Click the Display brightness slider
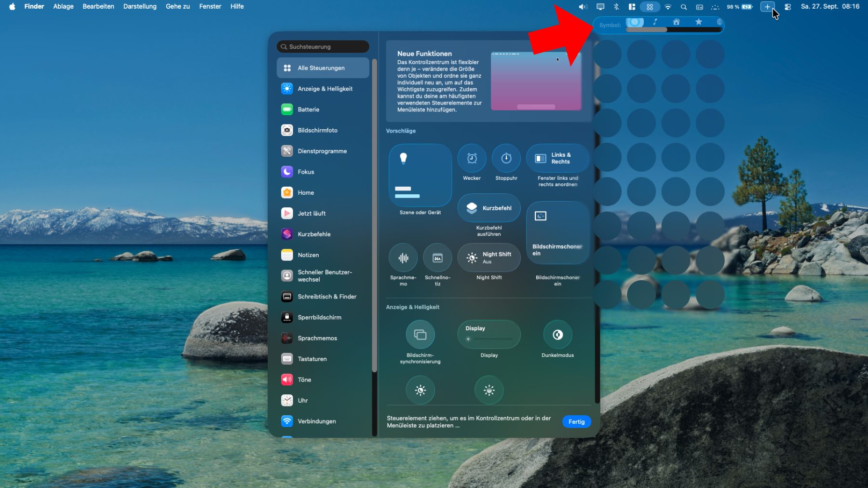The image size is (868, 488). tap(489, 339)
